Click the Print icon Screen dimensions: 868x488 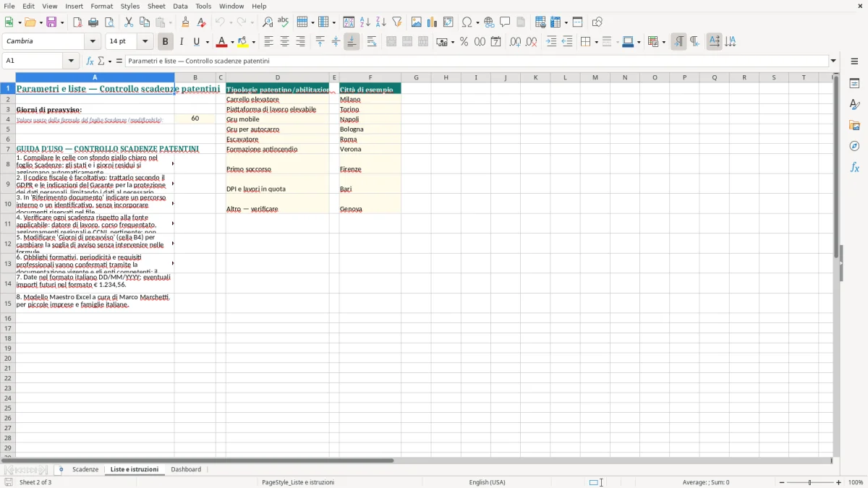pyautogui.click(x=93, y=22)
